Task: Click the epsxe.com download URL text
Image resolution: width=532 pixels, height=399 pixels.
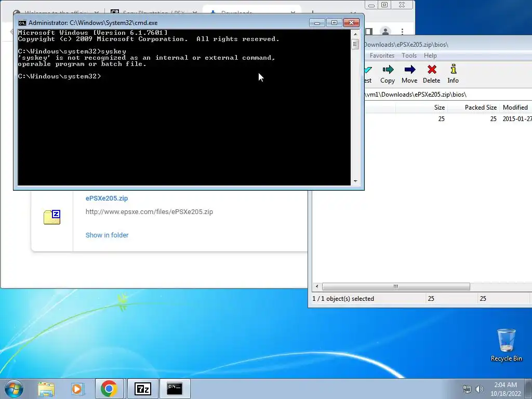Action: (x=149, y=212)
